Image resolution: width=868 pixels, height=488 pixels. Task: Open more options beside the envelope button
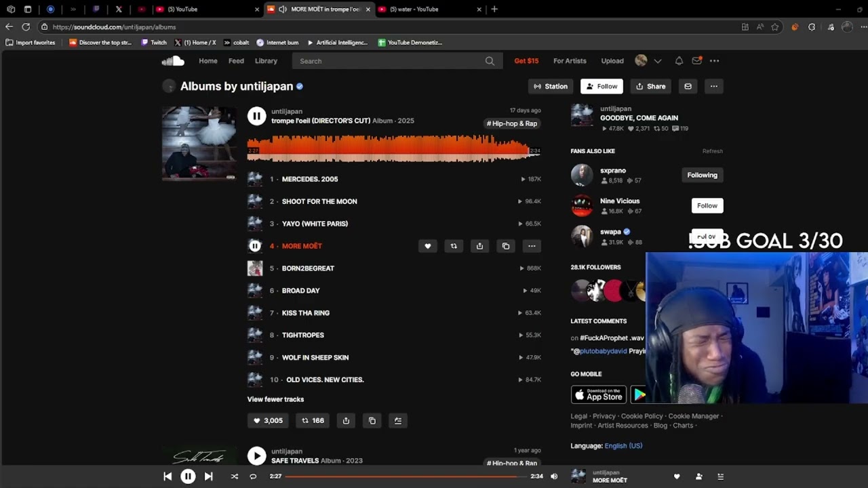tap(713, 86)
